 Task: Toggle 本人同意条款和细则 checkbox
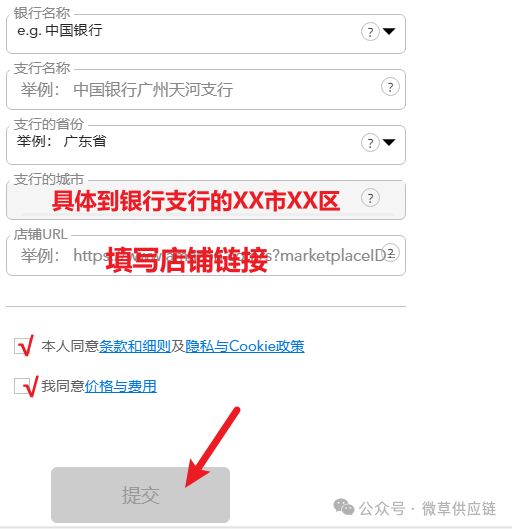coord(21,346)
